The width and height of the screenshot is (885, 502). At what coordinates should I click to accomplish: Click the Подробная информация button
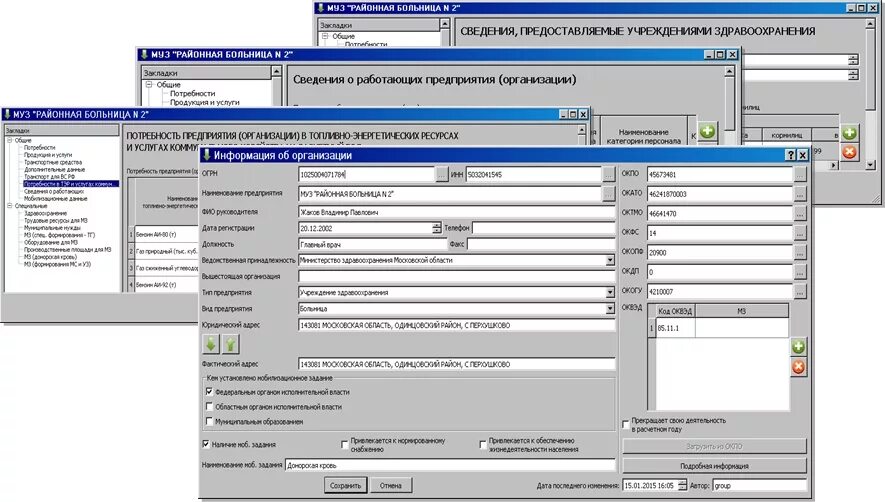pos(715,466)
